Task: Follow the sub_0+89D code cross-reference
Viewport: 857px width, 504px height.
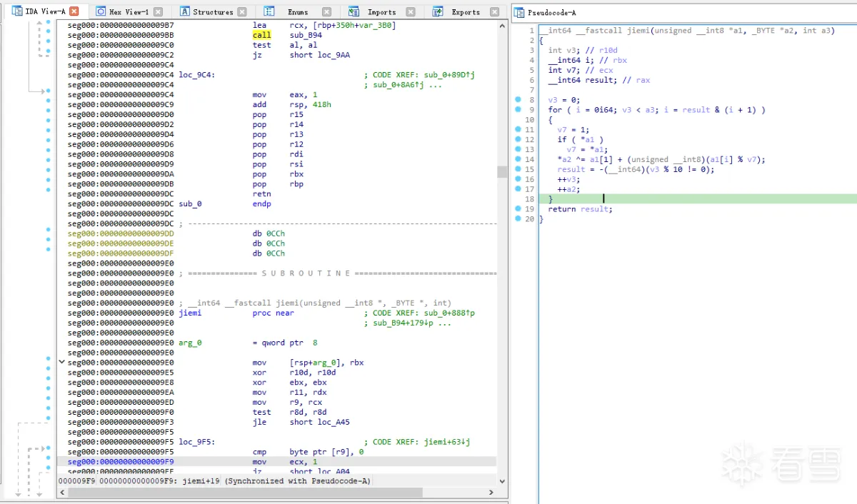Action: tap(448, 75)
